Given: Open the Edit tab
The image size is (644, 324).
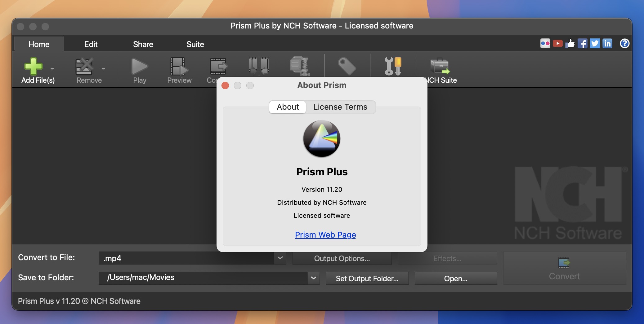Looking at the screenshot, I should [91, 44].
